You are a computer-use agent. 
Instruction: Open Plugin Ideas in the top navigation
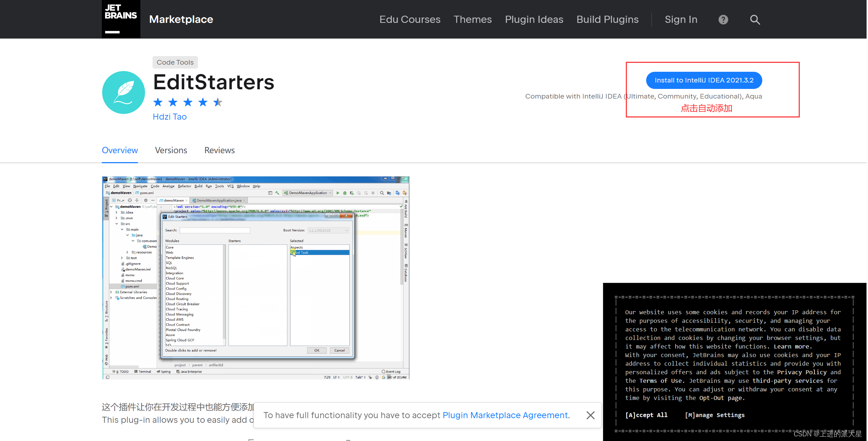click(x=534, y=19)
